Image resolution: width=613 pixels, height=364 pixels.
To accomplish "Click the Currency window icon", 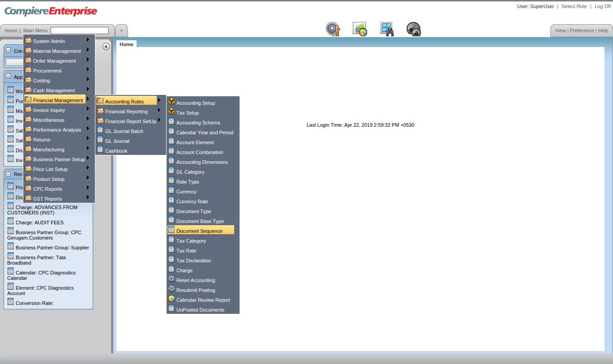I will click(171, 191).
